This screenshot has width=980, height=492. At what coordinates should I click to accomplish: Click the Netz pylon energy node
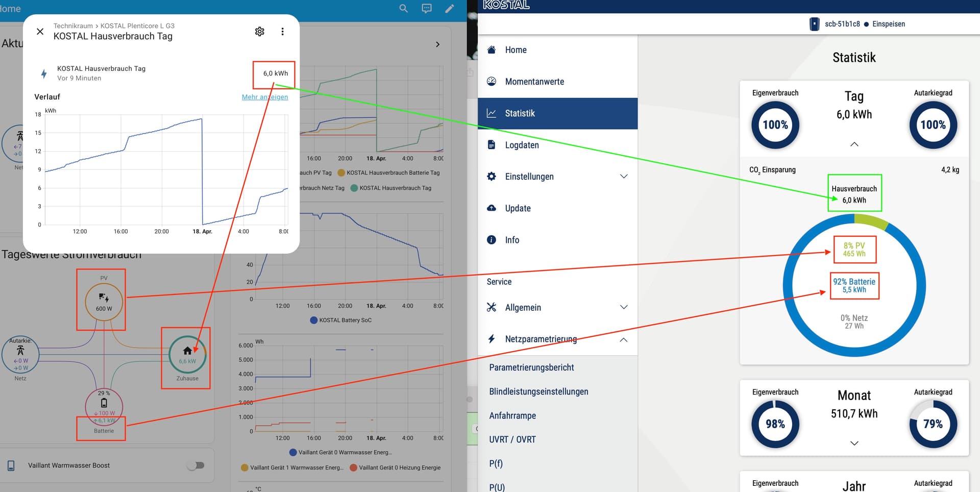20,354
